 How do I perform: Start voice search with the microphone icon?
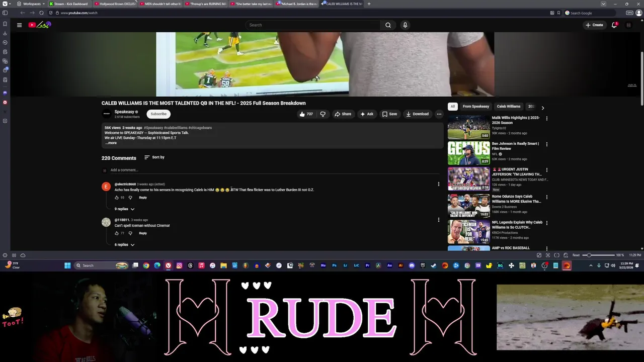pos(405,25)
